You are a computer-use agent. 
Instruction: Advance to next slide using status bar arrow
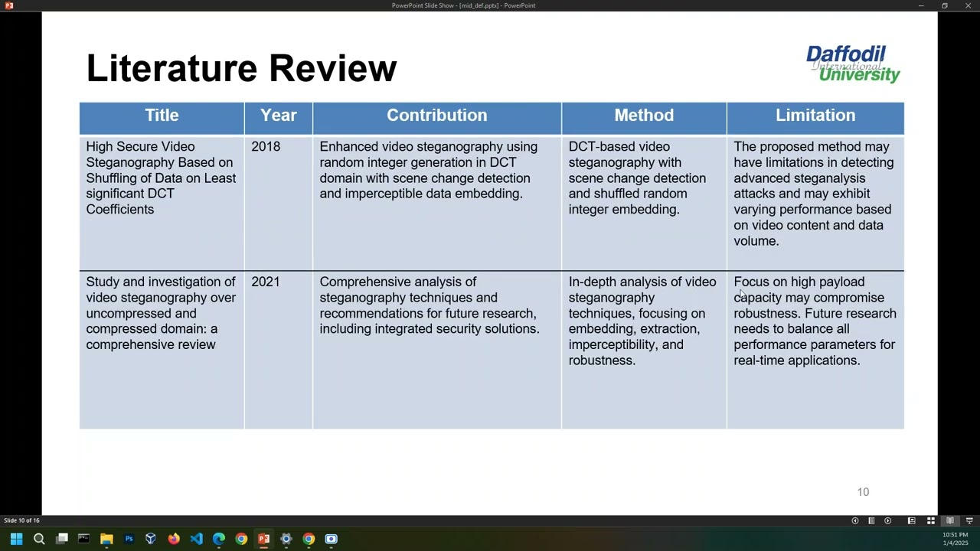pos(887,520)
